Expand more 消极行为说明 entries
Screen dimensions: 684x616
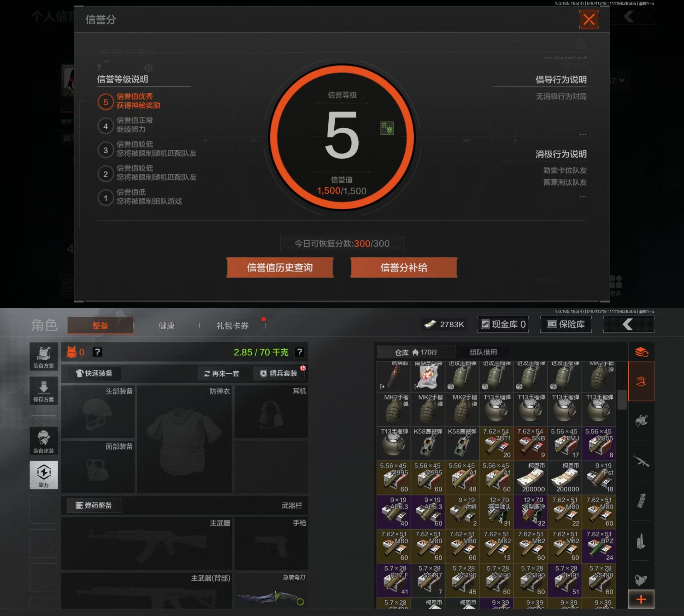pyautogui.click(x=583, y=197)
